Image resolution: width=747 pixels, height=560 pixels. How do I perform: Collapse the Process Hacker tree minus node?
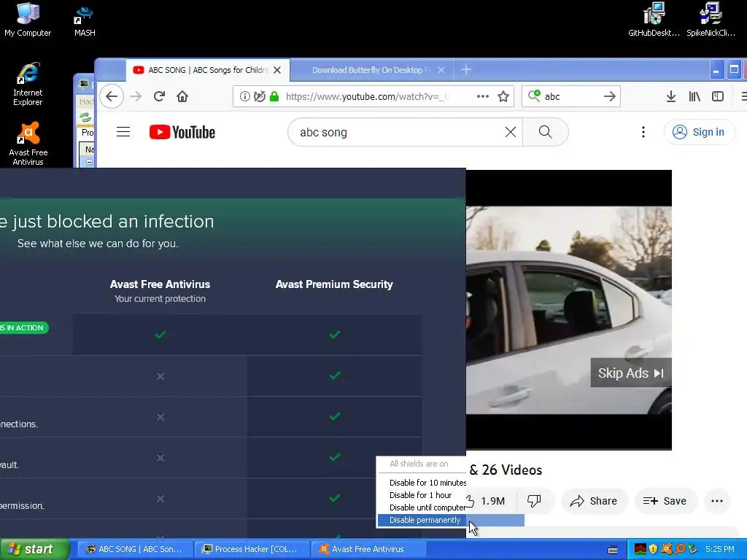(x=89, y=162)
